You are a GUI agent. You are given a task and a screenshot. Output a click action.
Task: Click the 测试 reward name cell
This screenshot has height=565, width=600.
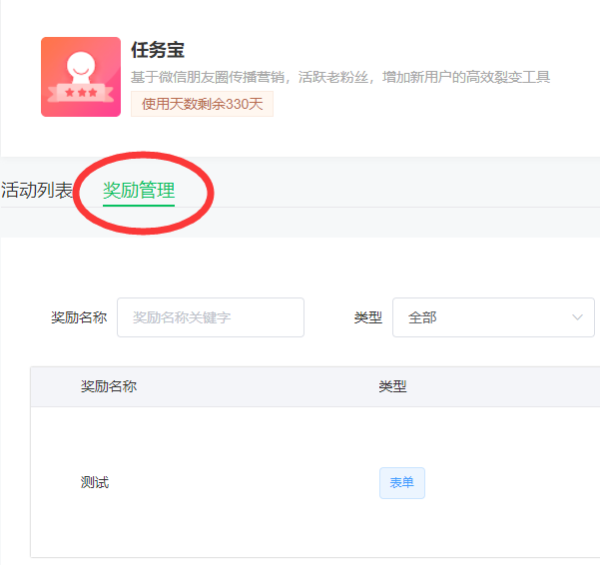[95, 482]
